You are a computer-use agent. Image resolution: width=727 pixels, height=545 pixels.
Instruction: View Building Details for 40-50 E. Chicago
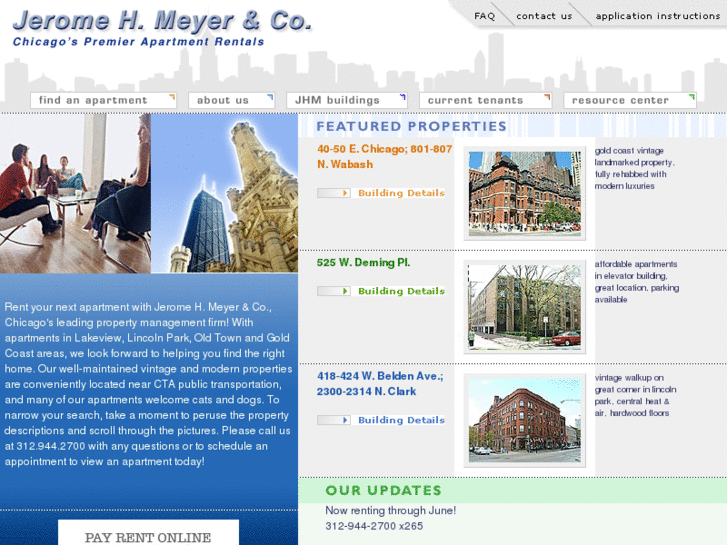click(402, 193)
